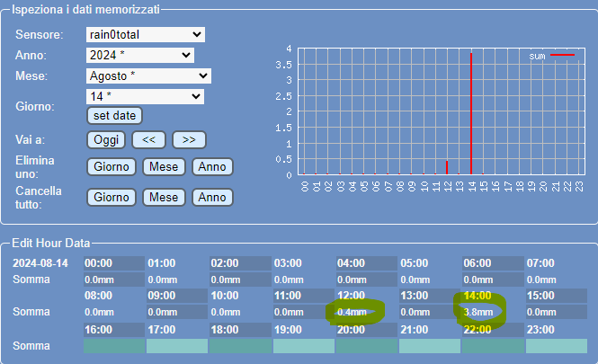The width and height of the screenshot is (598, 364).
Task: Click Giorno in the Cancella tutto row
Action: click(x=112, y=198)
